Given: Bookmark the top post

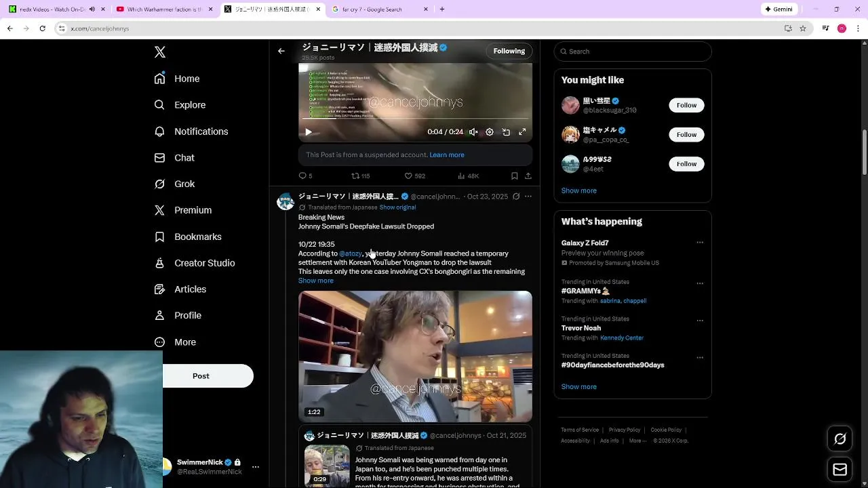Looking at the screenshot, I should coord(515,176).
